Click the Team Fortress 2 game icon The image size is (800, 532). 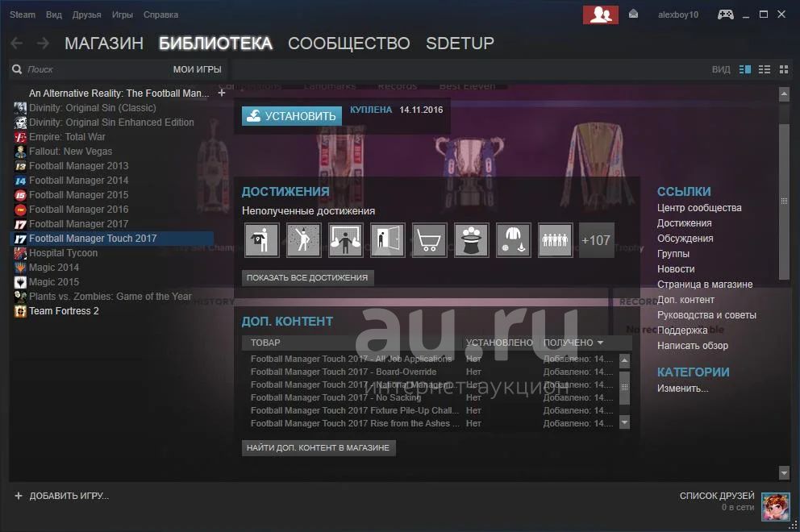pyautogui.click(x=20, y=311)
